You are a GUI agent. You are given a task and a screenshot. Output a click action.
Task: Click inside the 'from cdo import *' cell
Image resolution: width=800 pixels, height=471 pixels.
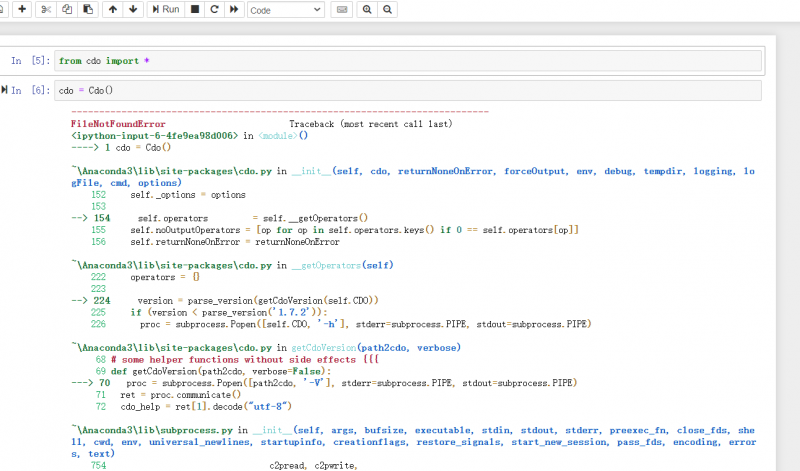400,61
